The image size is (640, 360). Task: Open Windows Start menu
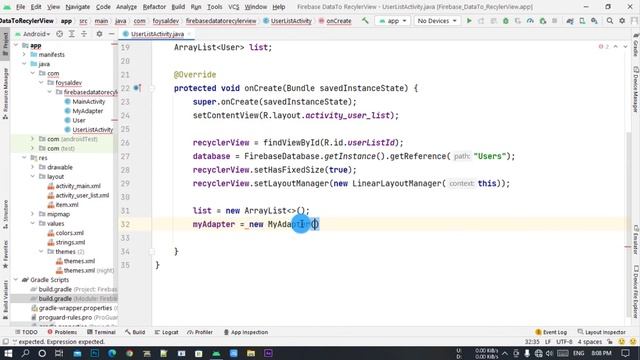[8, 353]
